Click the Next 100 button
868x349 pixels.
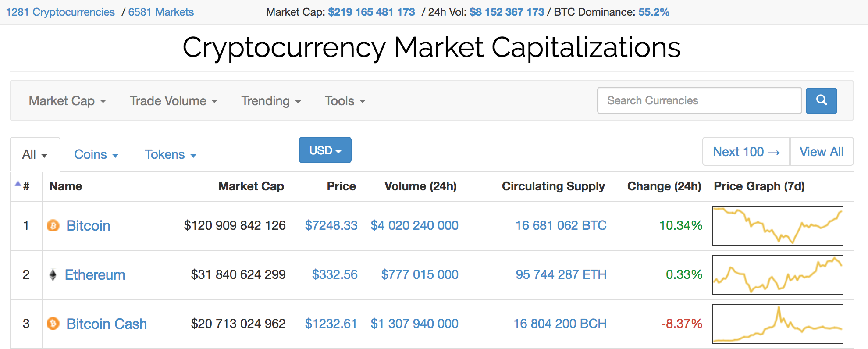tap(746, 152)
